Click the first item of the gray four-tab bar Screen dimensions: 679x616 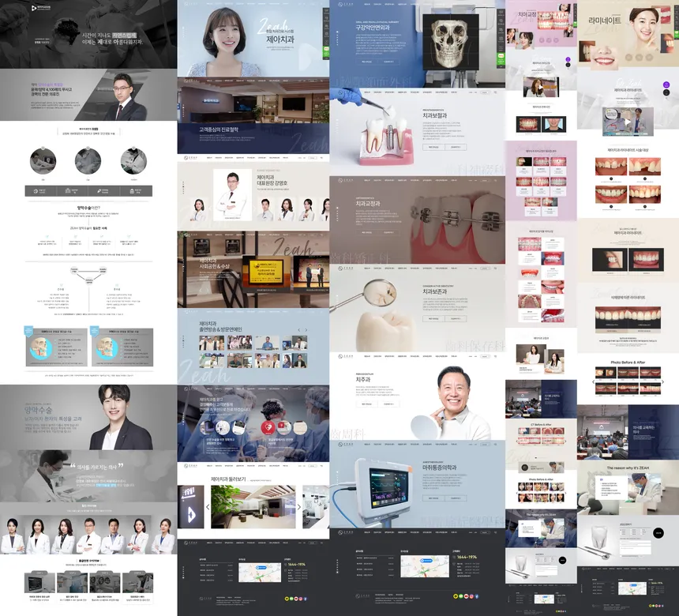click(41, 190)
